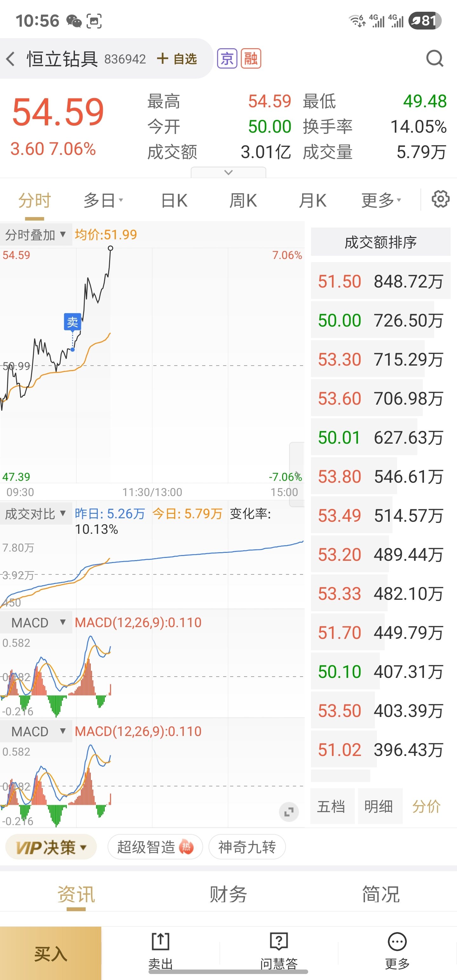The width and height of the screenshot is (457, 980).
Task: Tap price row 53.49 514.57万
Action: (381, 515)
